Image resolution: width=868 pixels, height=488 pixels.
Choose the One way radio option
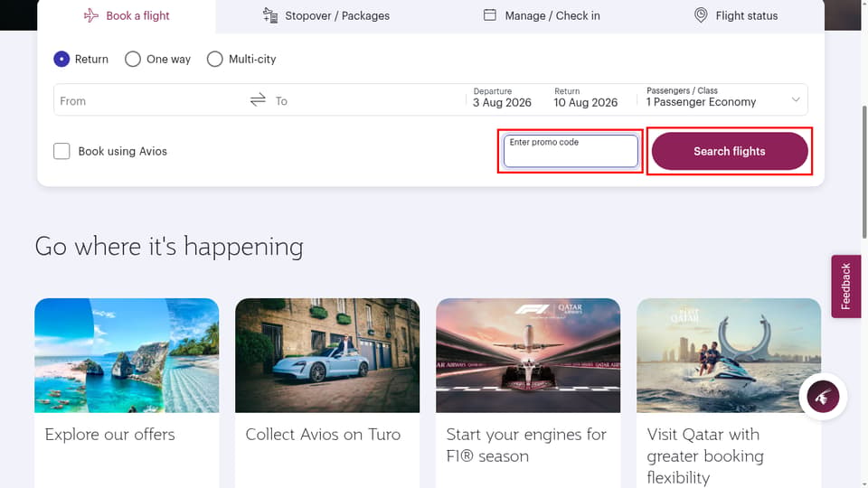[133, 60]
